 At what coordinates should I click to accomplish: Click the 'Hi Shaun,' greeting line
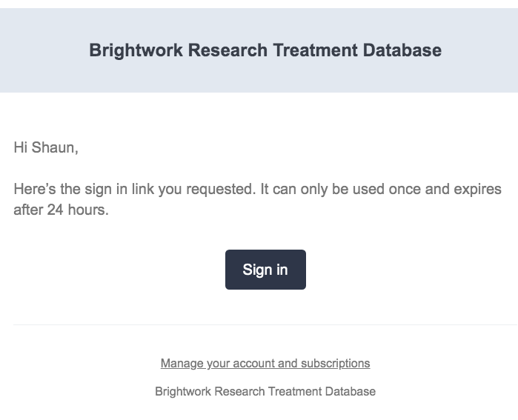(x=46, y=147)
